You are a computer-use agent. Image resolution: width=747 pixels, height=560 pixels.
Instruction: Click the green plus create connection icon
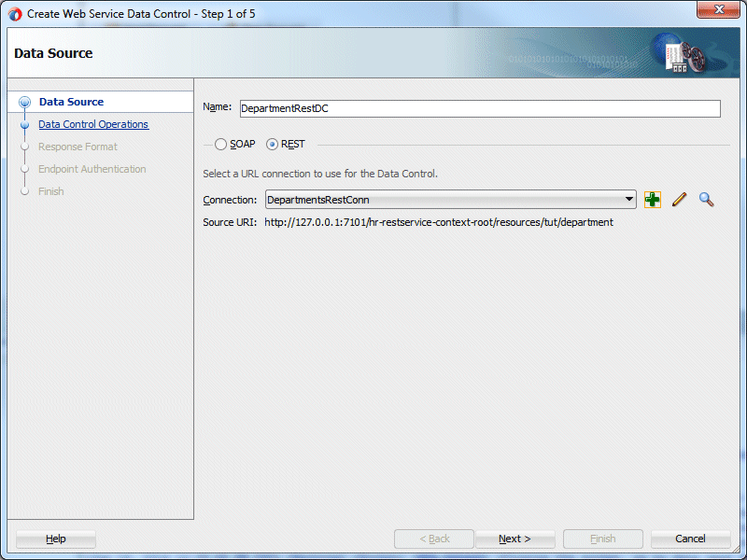(x=652, y=200)
